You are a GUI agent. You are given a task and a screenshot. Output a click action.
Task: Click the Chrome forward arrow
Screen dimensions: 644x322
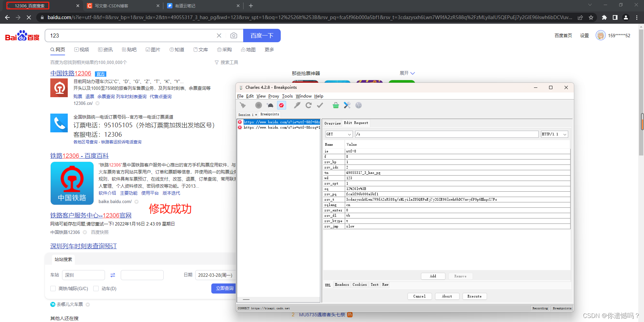coord(18,17)
